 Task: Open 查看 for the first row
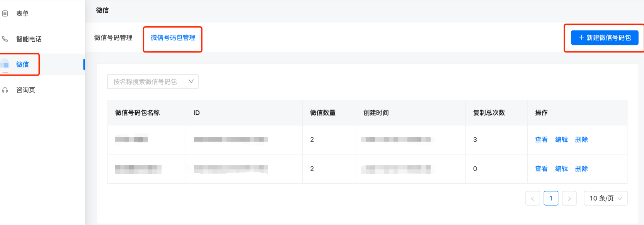pyautogui.click(x=541, y=140)
